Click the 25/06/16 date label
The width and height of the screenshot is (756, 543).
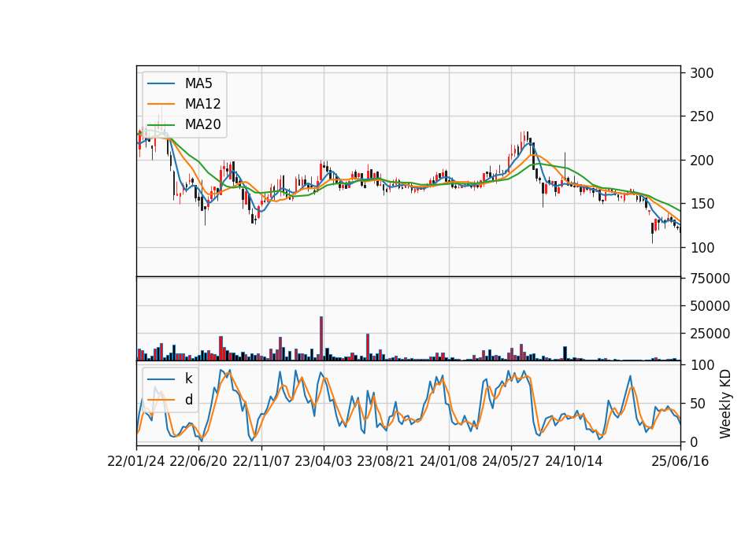click(x=680, y=461)
